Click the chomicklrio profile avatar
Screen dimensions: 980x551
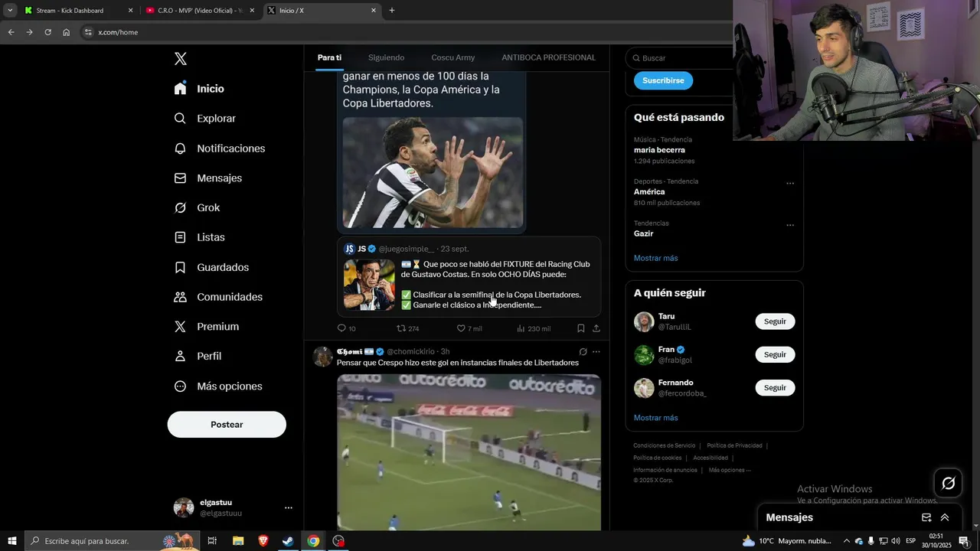(323, 357)
